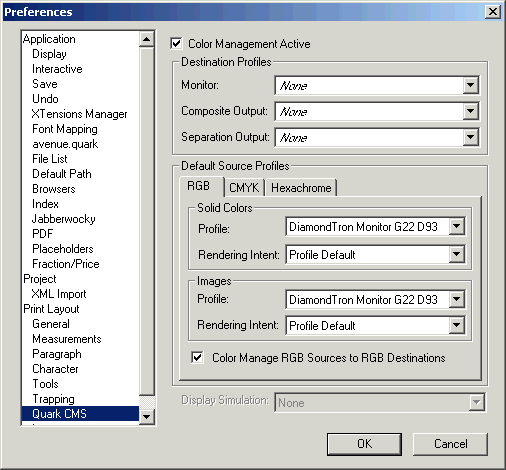506x470 pixels.
Task: Uncheck Color Manage RGB Sources to RGB Destinations
Action: (x=197, y=357)
